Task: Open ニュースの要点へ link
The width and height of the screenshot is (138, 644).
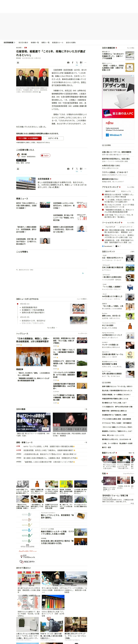Action: coord(82,299)
